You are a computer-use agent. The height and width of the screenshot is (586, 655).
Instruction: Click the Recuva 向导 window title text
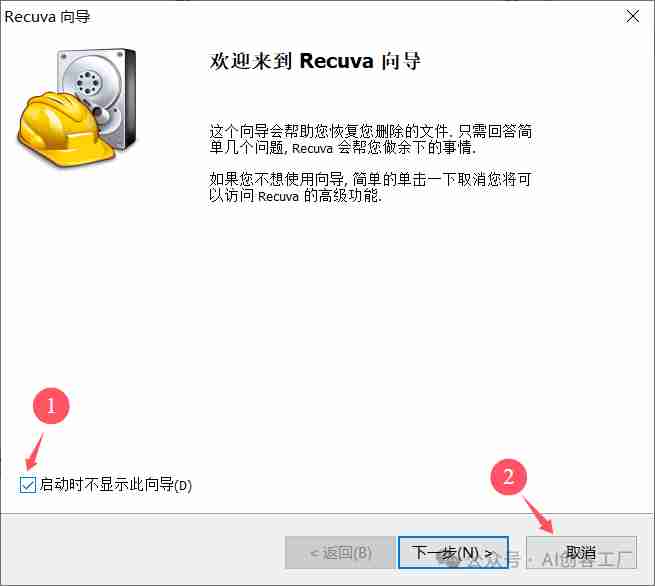click(x=47, y=17)
